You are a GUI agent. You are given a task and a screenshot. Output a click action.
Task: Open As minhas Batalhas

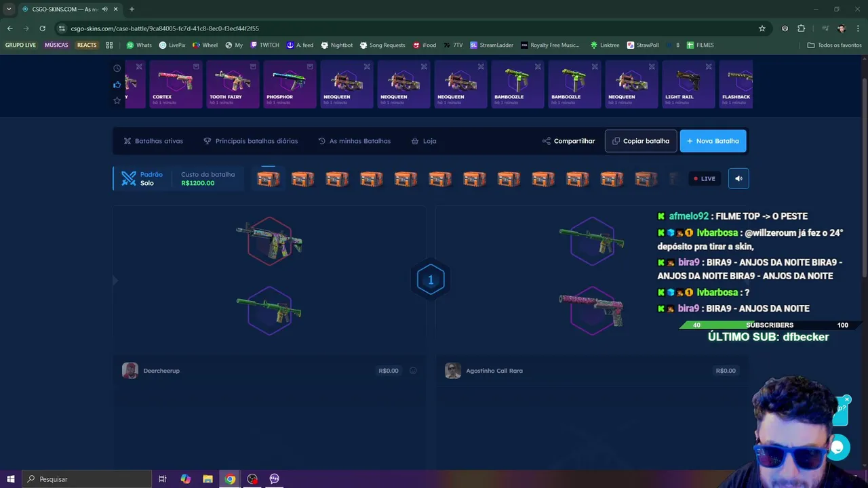click(354, 141)
